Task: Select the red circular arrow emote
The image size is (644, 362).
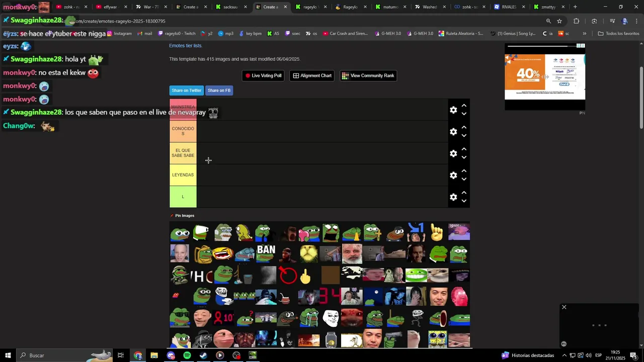Action: pyautogui.click(x=288, y=275)
